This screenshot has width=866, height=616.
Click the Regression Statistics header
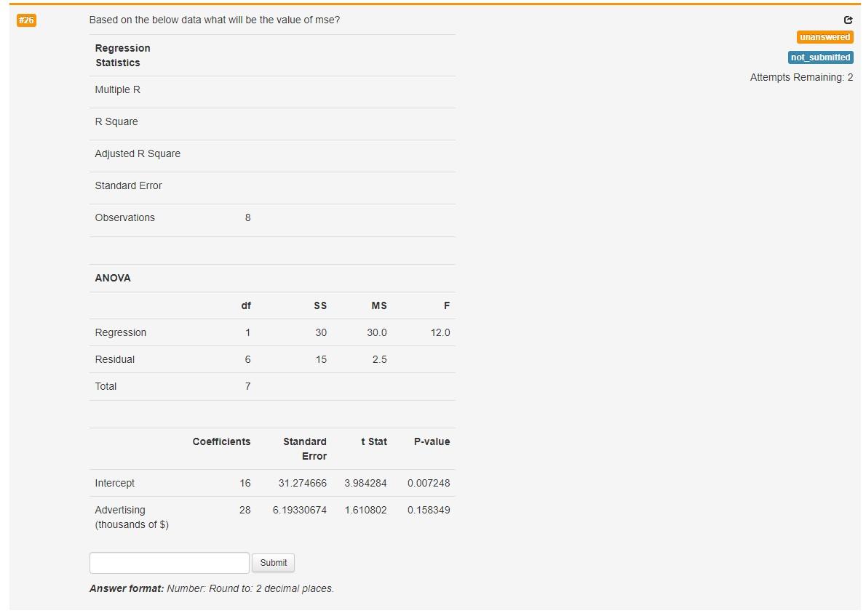(x=122, y=55)
